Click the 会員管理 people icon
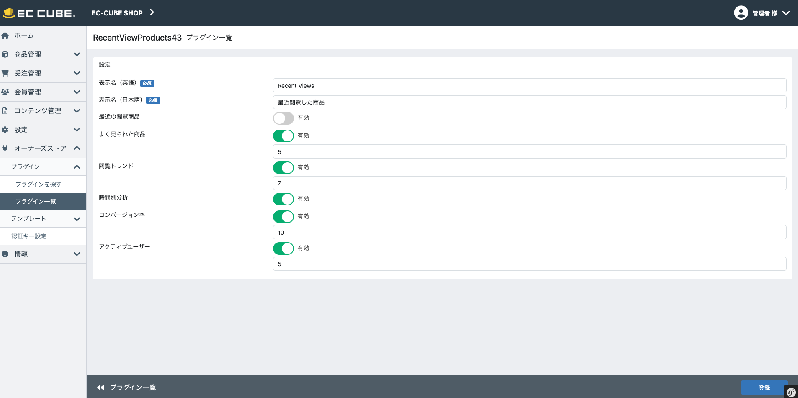 [5, 92]
